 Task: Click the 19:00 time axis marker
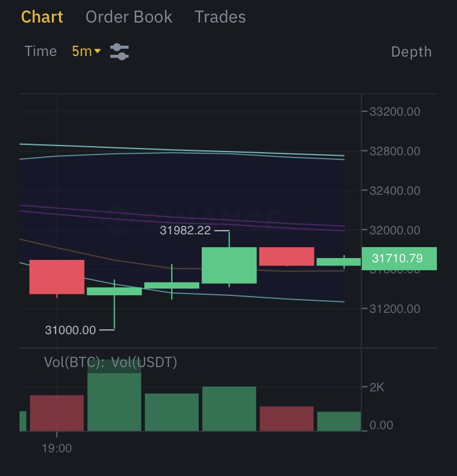[57, 448]
